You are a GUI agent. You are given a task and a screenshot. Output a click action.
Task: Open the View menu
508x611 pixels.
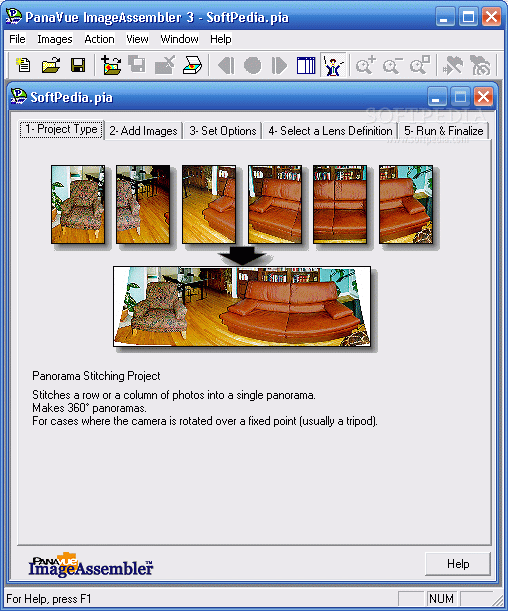point(137,39)
